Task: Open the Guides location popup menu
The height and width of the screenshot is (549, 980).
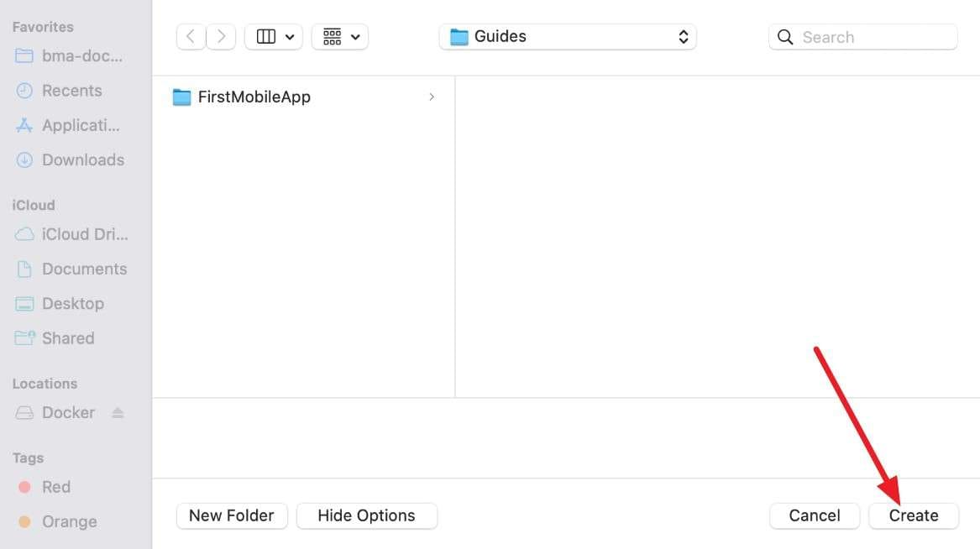Action: pyautogui.click(x=568, y=37)
